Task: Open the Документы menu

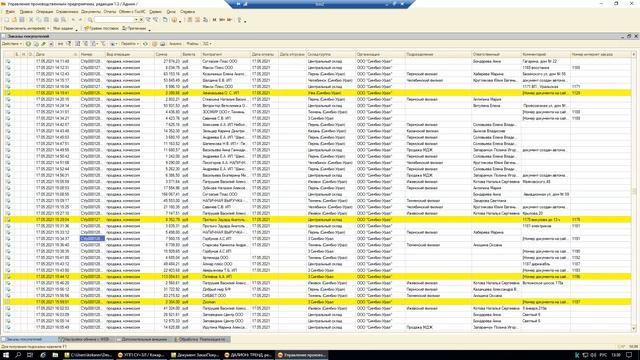Action: coord(91,12)
